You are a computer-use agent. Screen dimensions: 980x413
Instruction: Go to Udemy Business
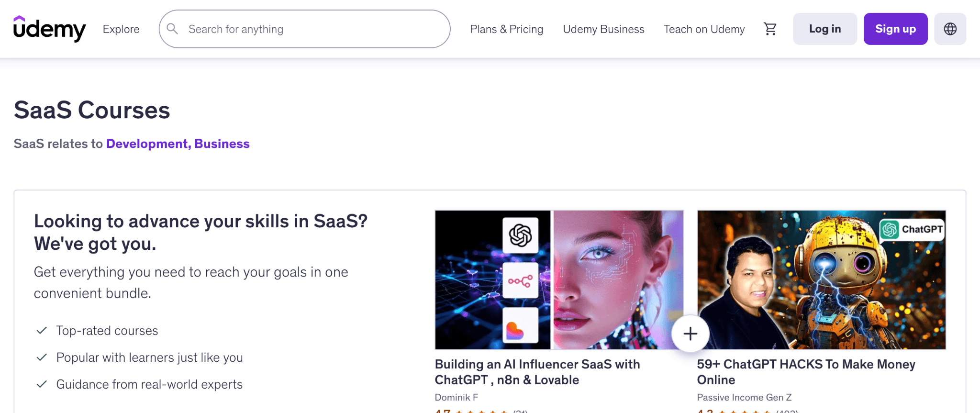[603, 29]
